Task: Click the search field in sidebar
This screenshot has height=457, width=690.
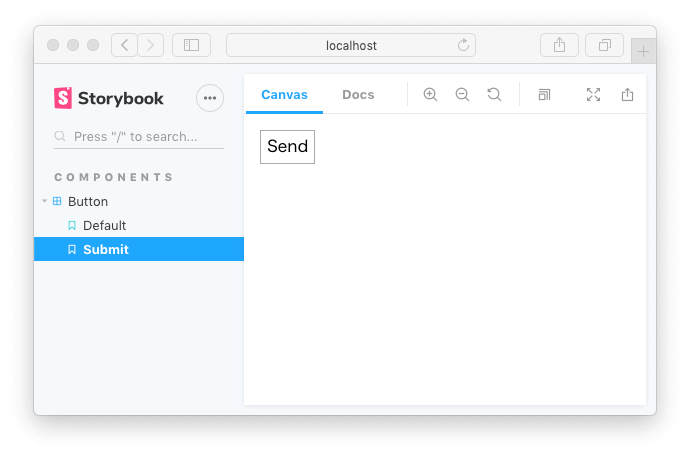Action: tap(139, 137)
